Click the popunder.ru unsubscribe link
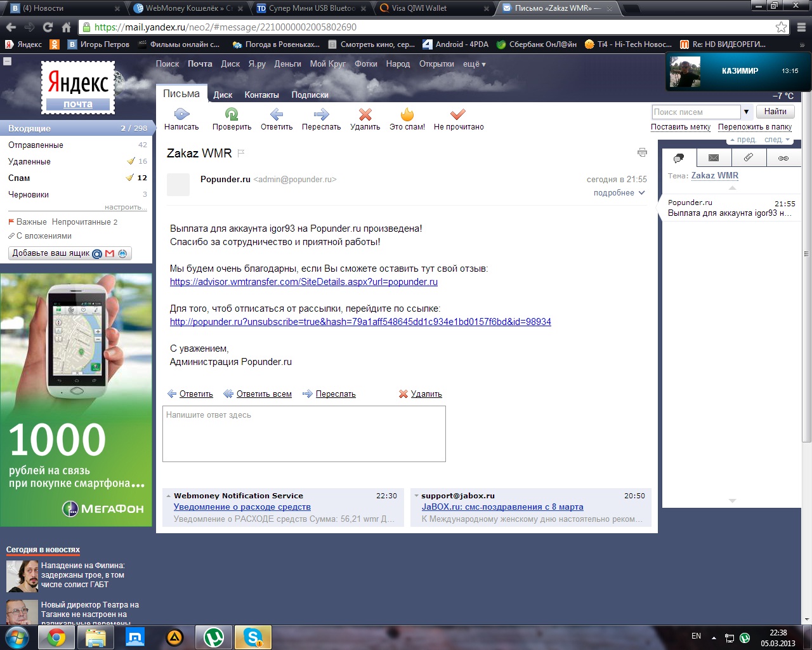Screen dimensions: 812x650 [360, 322]
